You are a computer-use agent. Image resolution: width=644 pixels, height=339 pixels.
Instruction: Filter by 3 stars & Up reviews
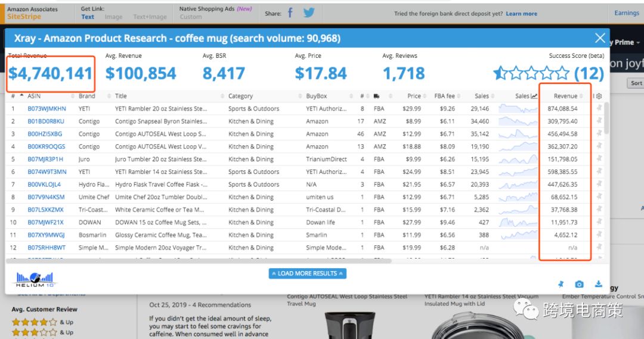tap(42, 332)
